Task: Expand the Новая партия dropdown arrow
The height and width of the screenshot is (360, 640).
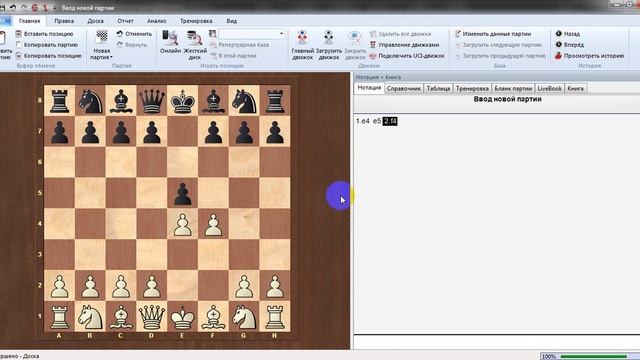Action: [x=111, y=58]
